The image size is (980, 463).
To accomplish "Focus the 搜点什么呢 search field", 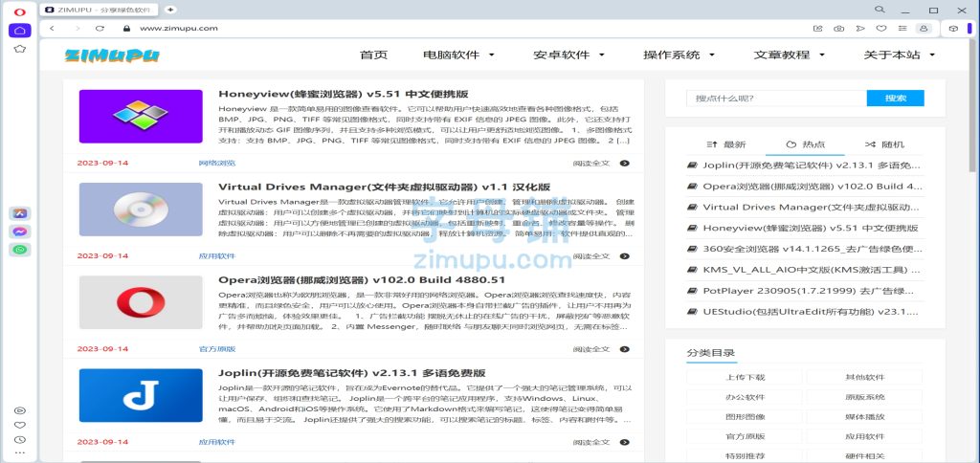I will (x=776, y=99).
